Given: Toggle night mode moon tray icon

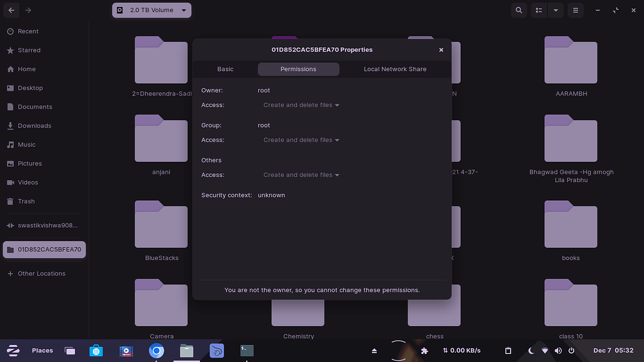Looking at the screenshot, I should tap(531, 351).
